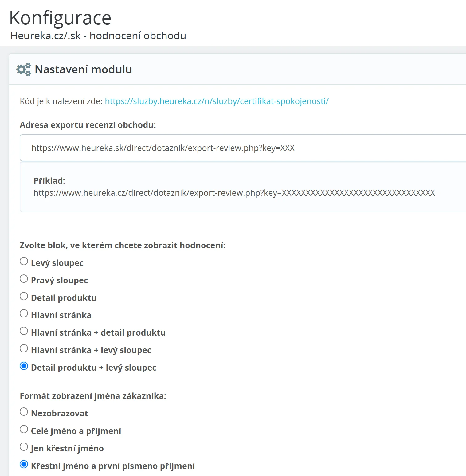This screenshot has width=466, height=476.
Task: Choose the Hlavní stránka radio button
Action: pyautogui.click(x=24, y=314)
